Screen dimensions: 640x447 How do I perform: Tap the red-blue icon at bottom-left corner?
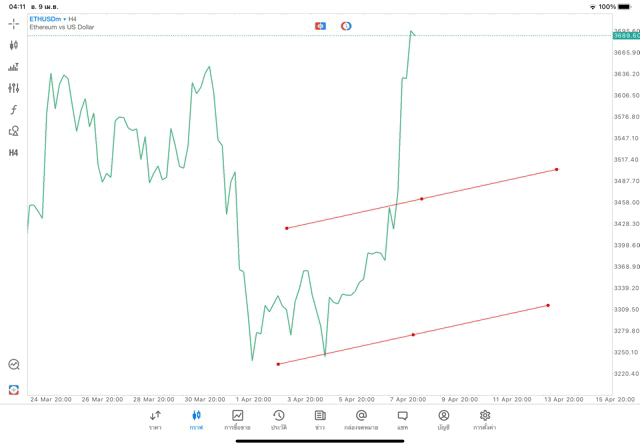coord(14,388)
